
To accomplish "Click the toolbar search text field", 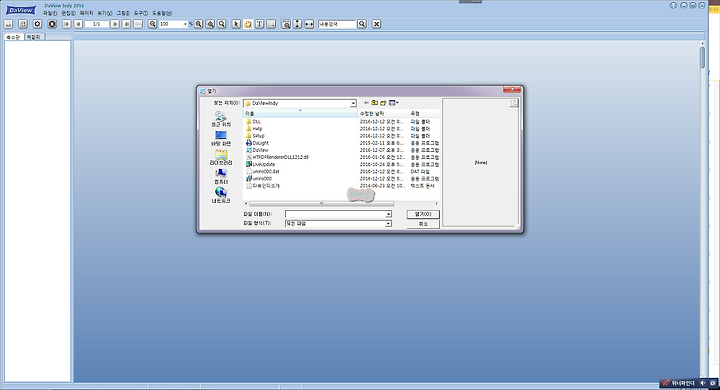I will (337, 24).
